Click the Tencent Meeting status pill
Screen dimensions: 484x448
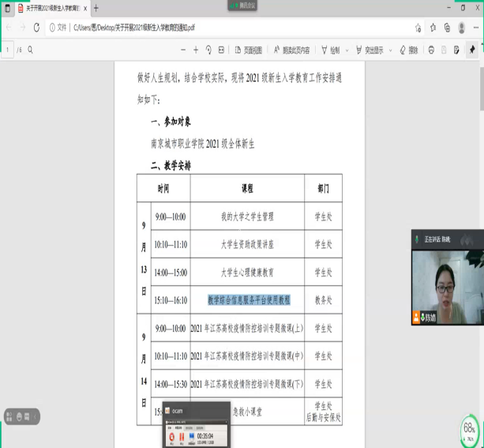[242, 6]
